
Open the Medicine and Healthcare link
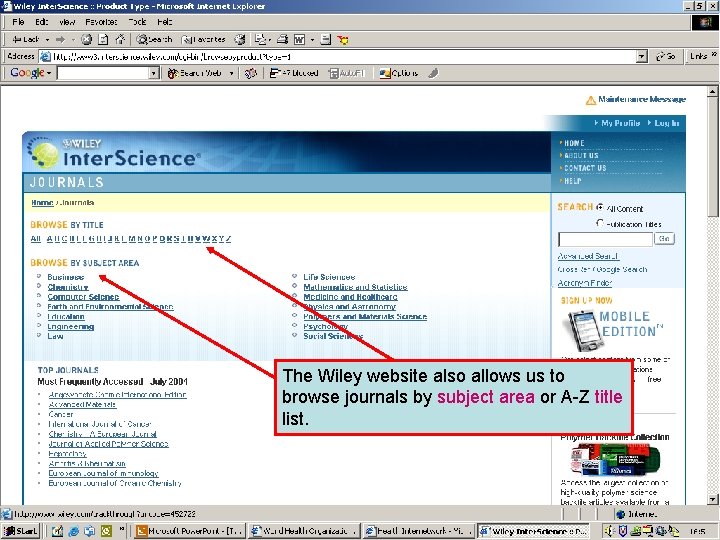coord(350,297)
